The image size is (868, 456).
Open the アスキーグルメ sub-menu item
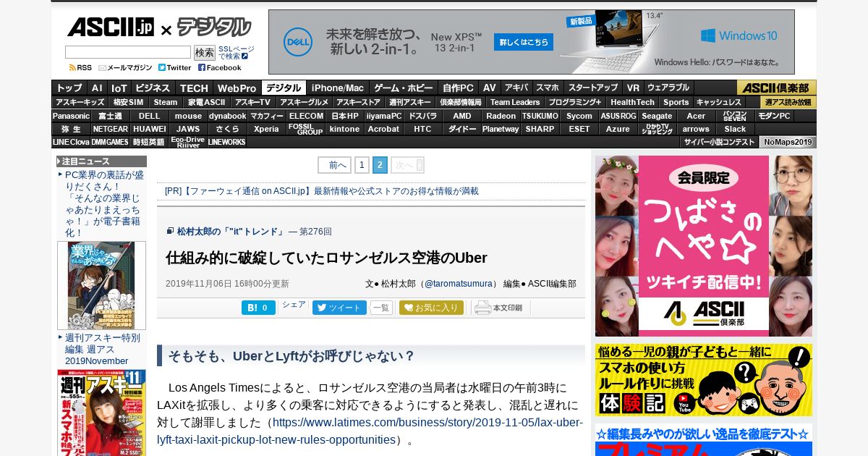coord(305,102)
